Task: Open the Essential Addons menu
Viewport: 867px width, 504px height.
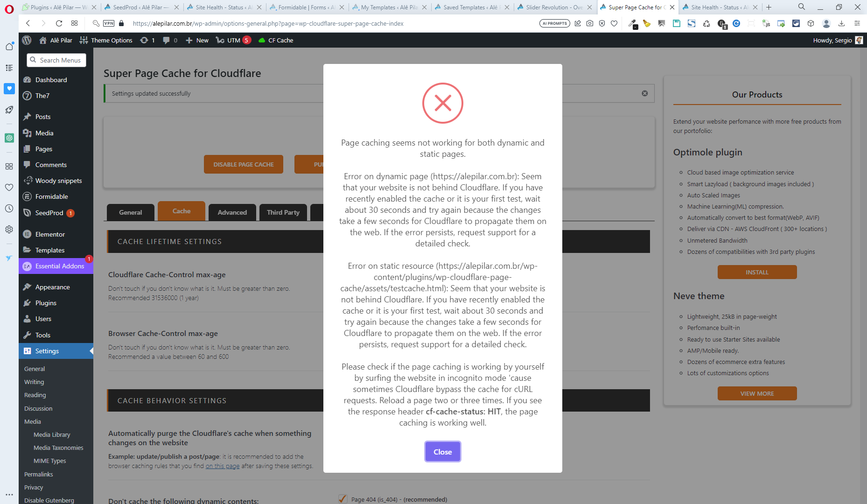Action: pos(56,266)
